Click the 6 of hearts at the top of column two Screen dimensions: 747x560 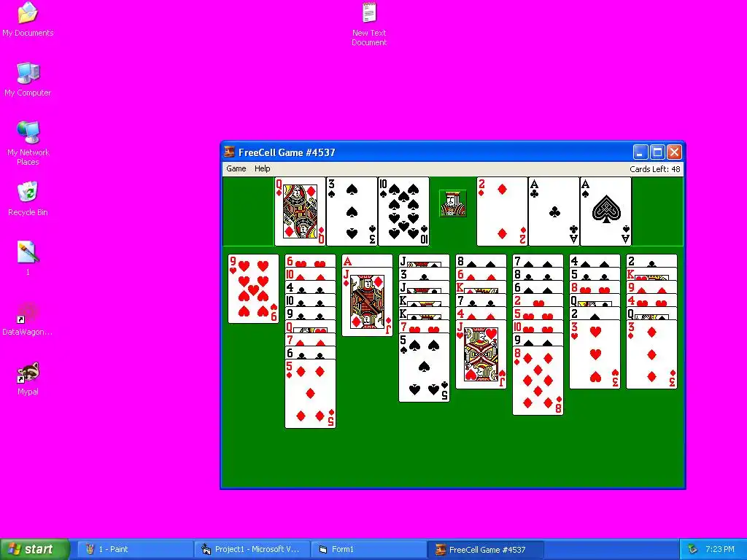(310, 262)
